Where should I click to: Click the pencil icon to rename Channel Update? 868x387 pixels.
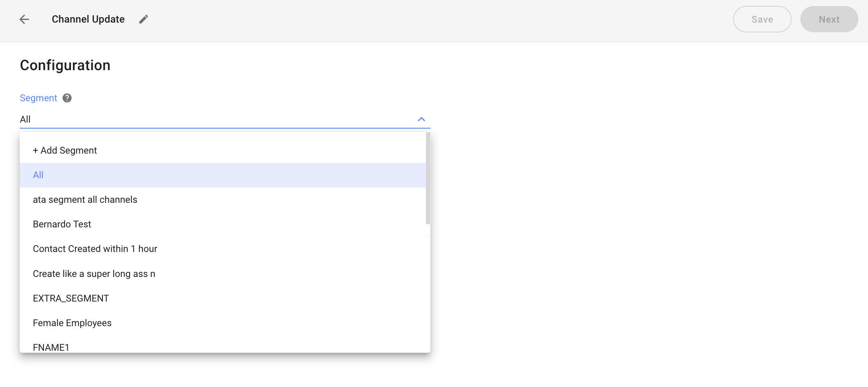pos(143,19)
